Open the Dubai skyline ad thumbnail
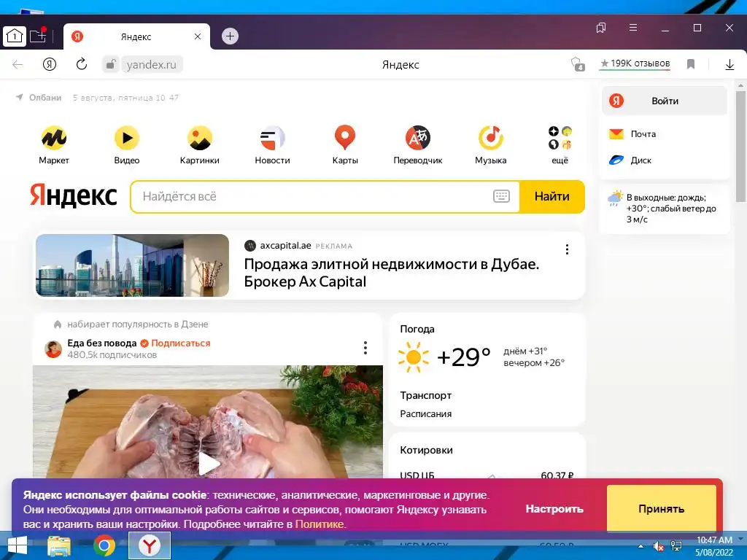Screen dimensions: 747x560 [133, 265]
